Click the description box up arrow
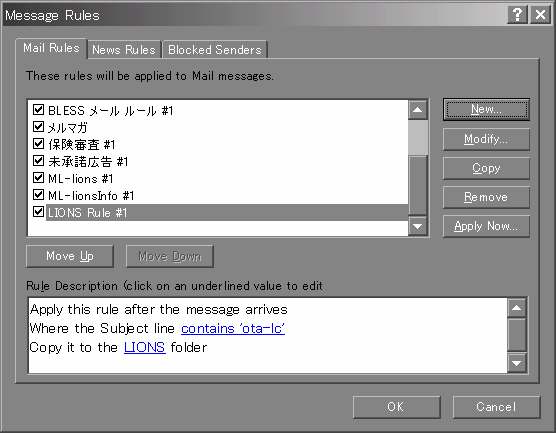This screenshot has width=556, height=433. [517, 308]
